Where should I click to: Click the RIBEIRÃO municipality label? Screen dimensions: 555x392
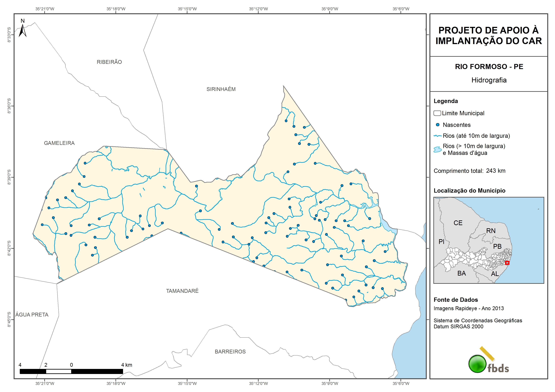click(109, 62)
